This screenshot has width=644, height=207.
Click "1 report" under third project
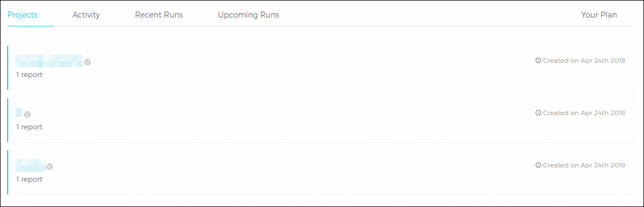click(x=30, y=179)
